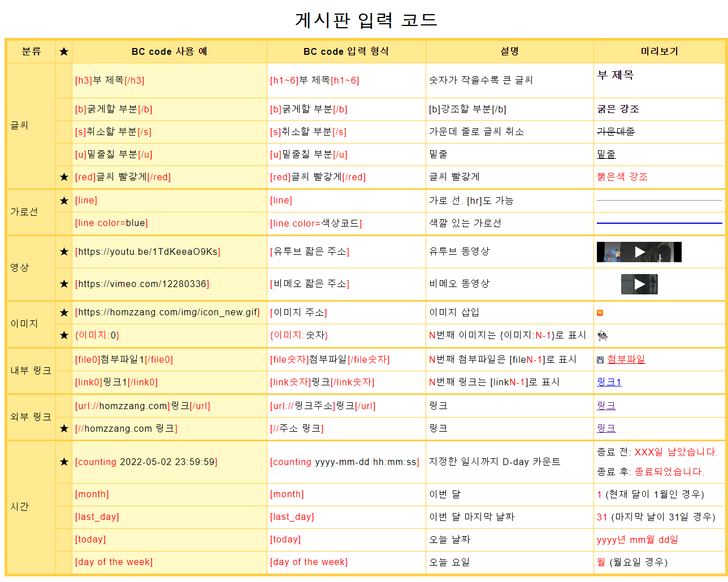Click the star beside the counting code row
The height and width of the screenshot is (582, 728).
[x=64, y=462]
